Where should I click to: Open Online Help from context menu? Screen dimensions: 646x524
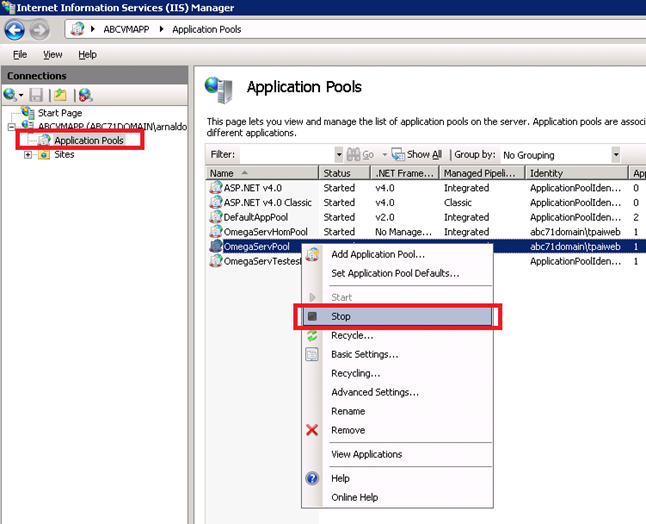(354, 498)
